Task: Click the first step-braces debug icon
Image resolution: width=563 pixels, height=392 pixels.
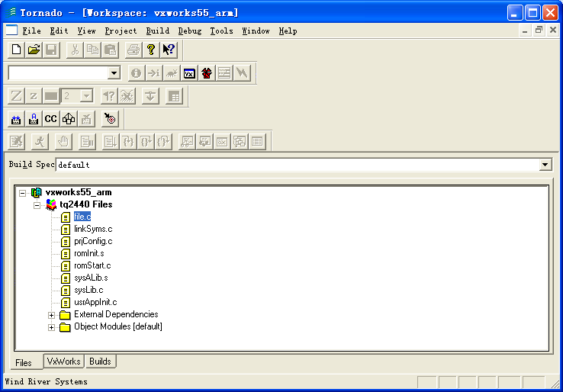Action: [128, 142]
